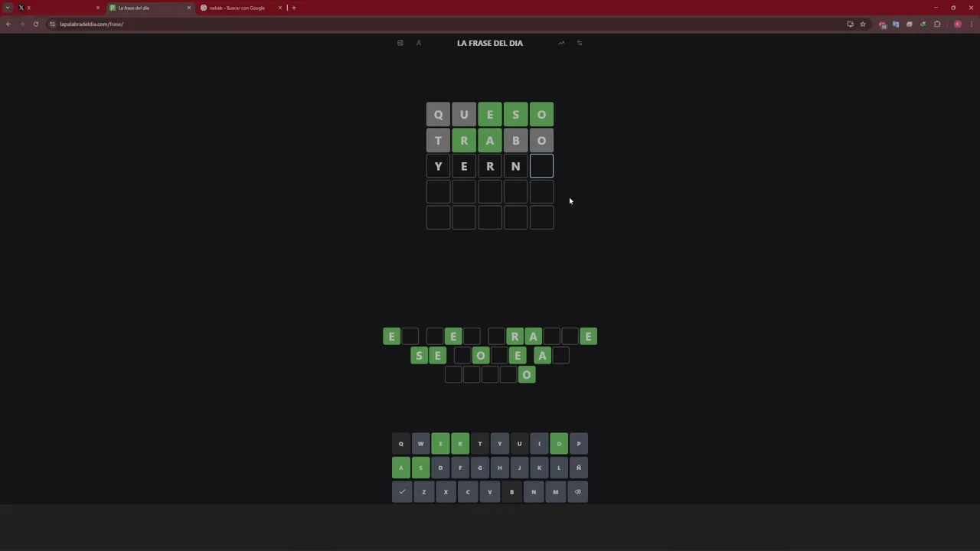Tap the M key on on-screen keyboard
Image resolution: width=980 pixels, height=551 pixels.
tap(556, 492)
